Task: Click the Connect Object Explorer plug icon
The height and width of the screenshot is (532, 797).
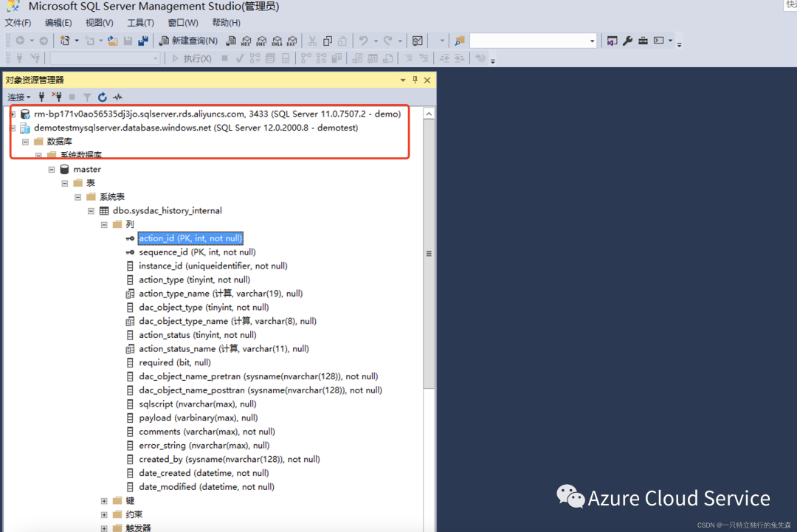Action: [41, 97]
